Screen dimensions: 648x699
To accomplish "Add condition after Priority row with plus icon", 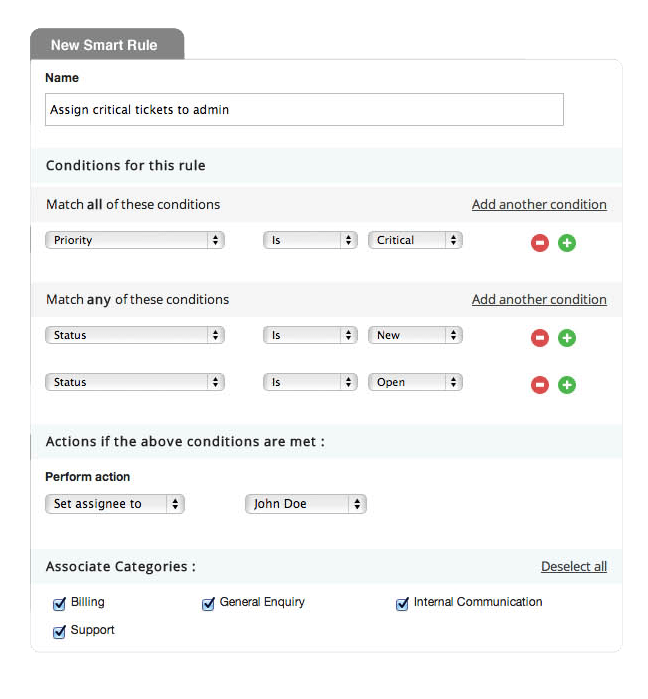I will click(x=566, y=243).
